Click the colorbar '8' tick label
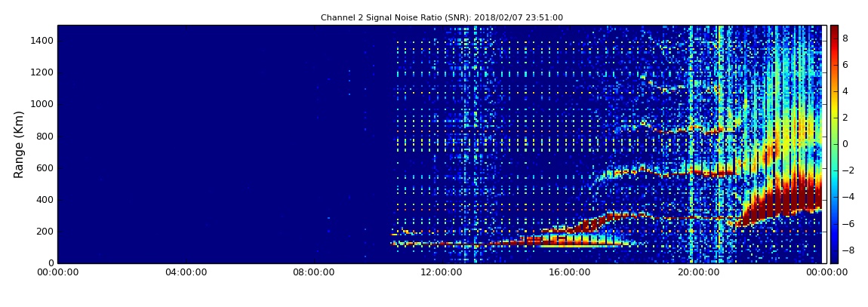 (845, 38)
